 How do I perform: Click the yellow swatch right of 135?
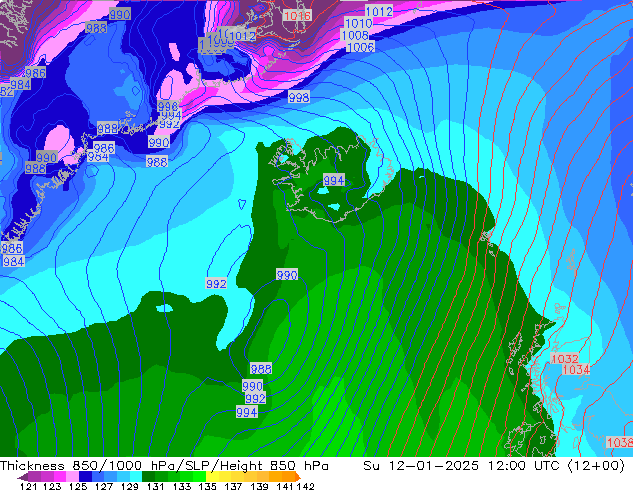point(213,476)
